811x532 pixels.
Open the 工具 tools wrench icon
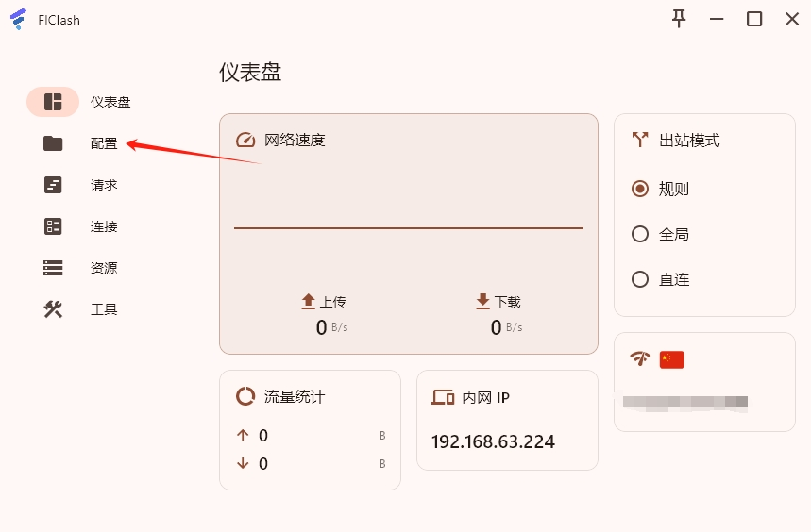click(x=53, y=308)
